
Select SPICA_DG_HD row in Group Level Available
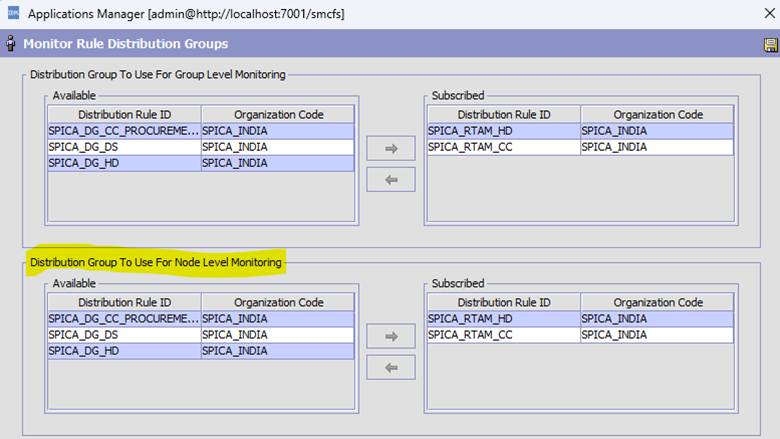click(124, 163)
